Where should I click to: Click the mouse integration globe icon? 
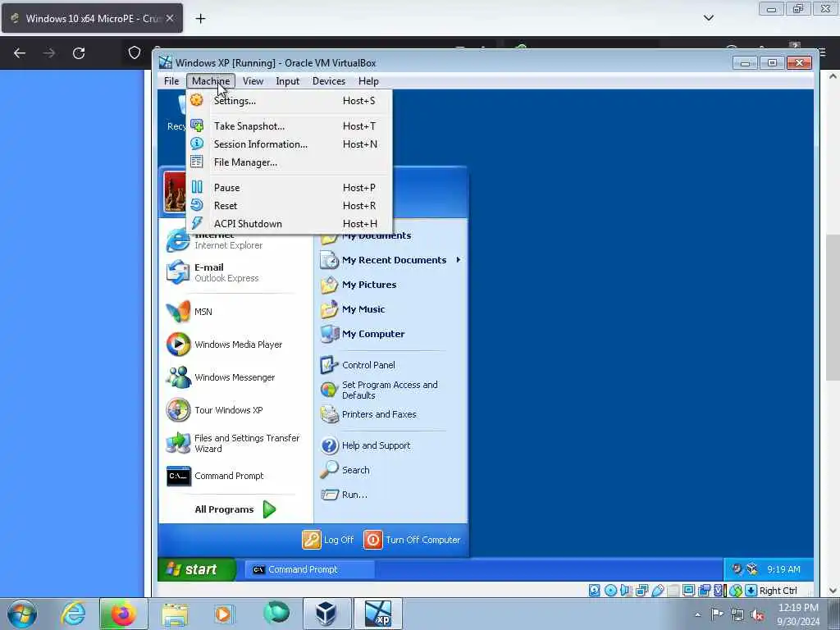click(x=736, y=591)
